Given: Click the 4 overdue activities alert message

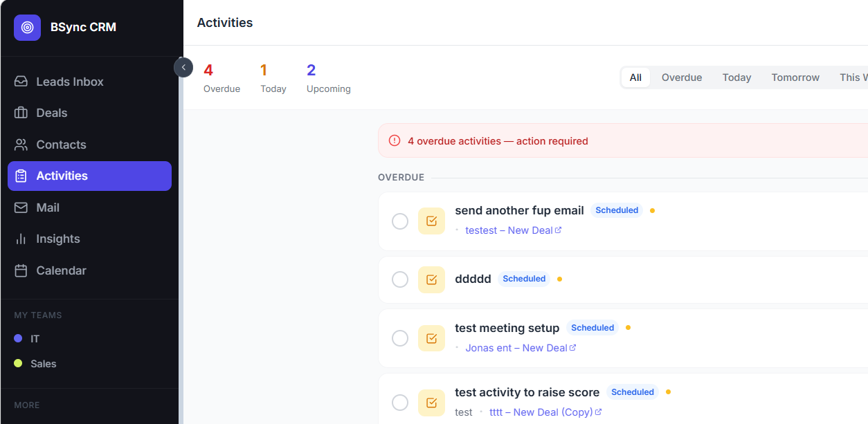Looking at the screenshot, I should click(x=498, y=141).
